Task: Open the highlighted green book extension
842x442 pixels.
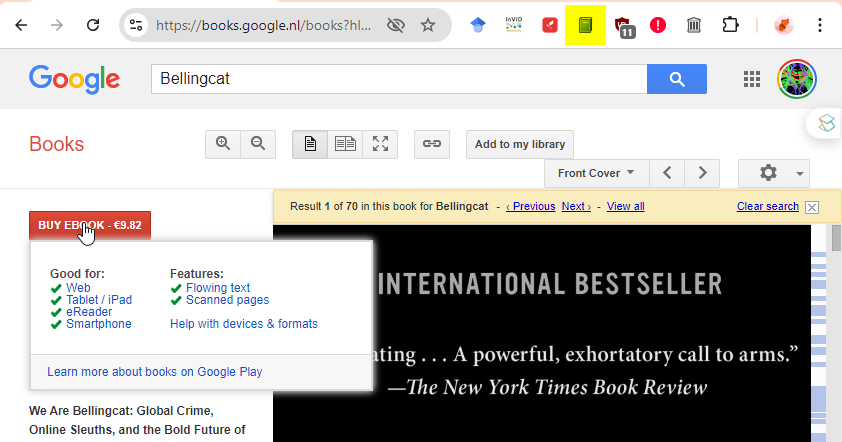Action: 585,25
